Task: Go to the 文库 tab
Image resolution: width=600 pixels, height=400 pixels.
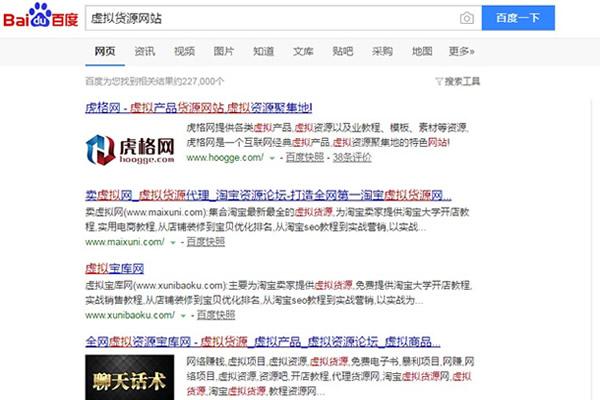Action: point(303,51)
